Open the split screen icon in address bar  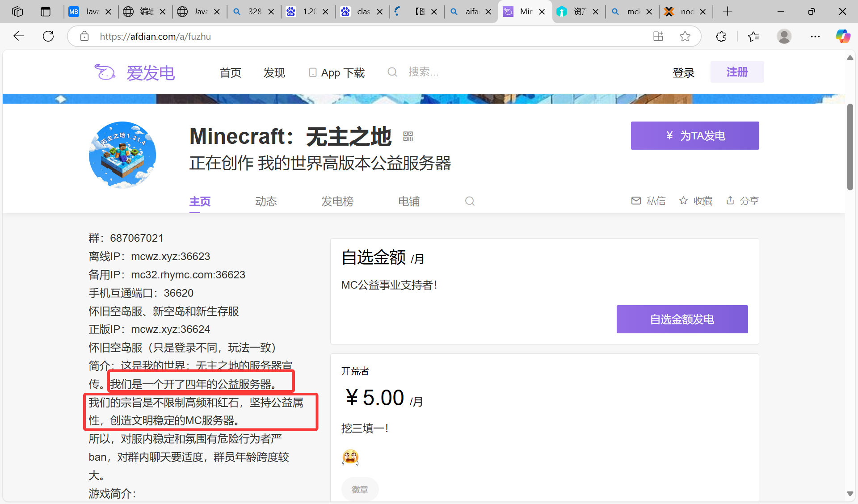658,36
